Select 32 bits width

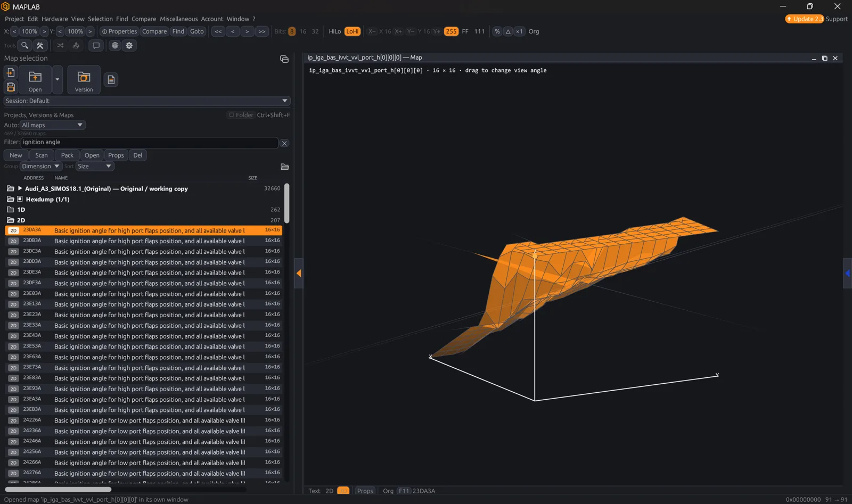(315, 31)
